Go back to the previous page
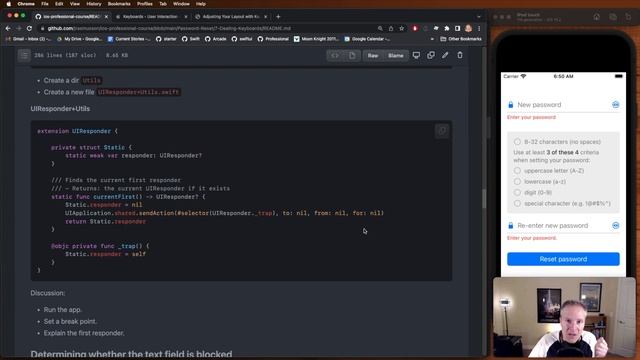Screen dimensions: 640x360 click(x=8, y=28)
